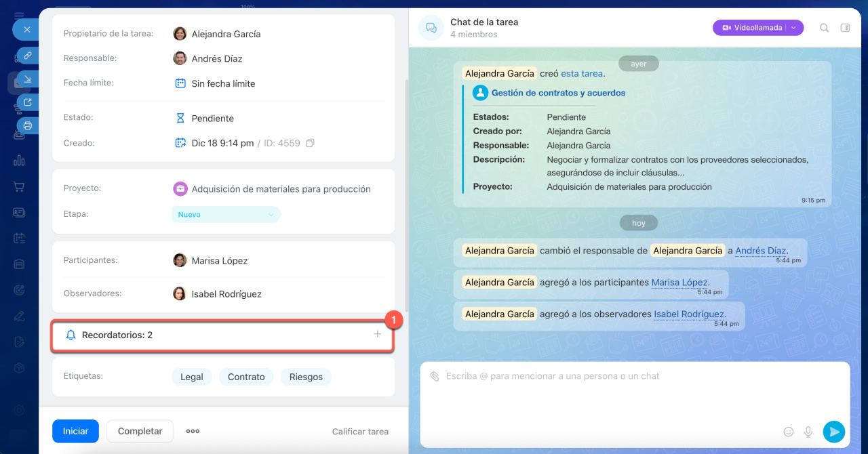This screenshot has height=454, width=868.
Task: Add a new reminder with plus icon
Action: coord(378,334)
